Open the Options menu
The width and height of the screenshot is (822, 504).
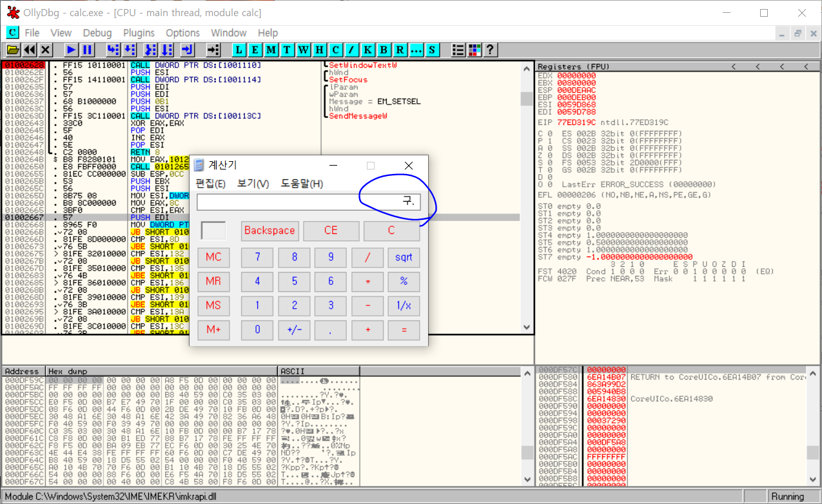pos(183,33)
